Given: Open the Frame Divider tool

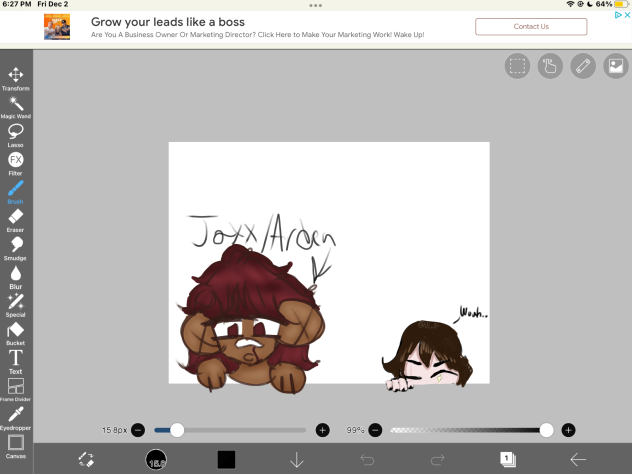Looking at the screenshot, I should click(x=16, y=390).
